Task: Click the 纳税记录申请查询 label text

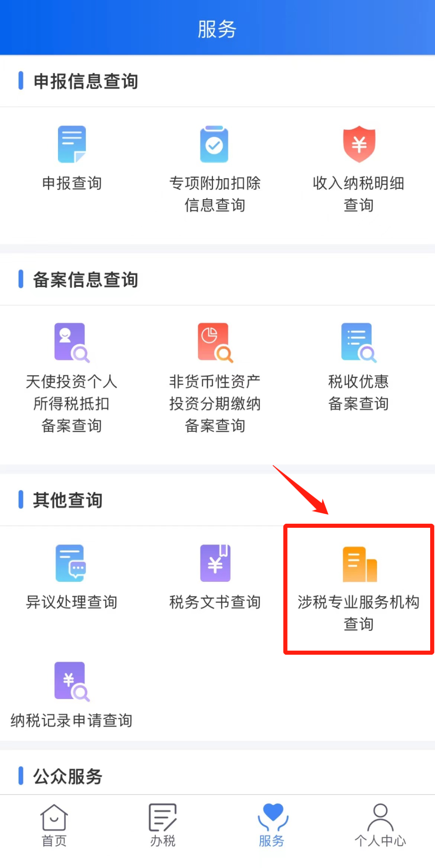Action: 72,720
